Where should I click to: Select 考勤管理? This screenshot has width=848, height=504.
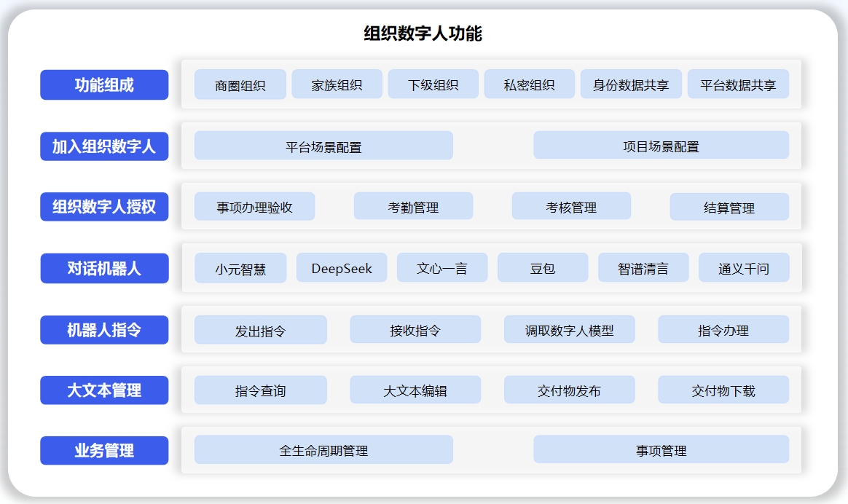[413, 206]
